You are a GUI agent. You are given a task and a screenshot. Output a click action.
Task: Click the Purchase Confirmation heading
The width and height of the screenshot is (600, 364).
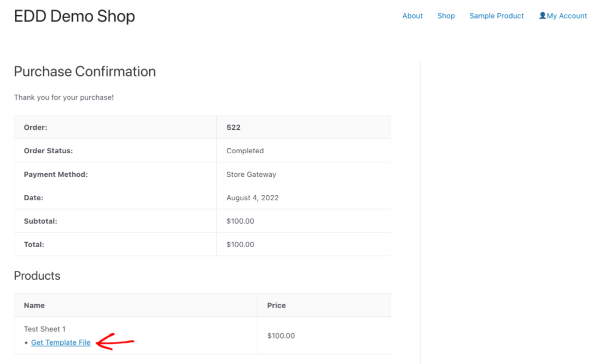pos(85,71)
